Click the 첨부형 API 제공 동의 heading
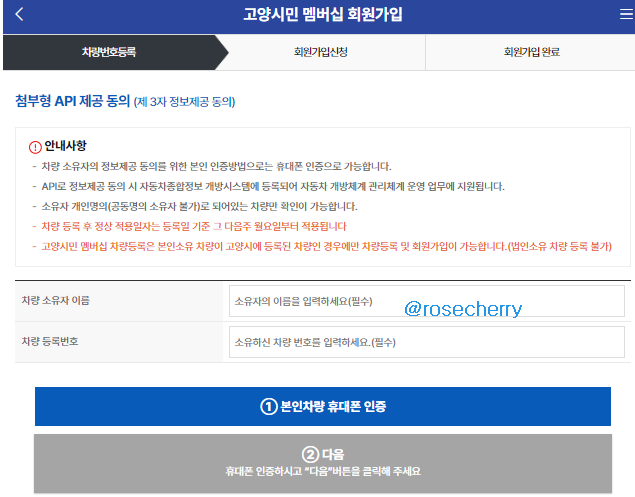 coord(72,101)
